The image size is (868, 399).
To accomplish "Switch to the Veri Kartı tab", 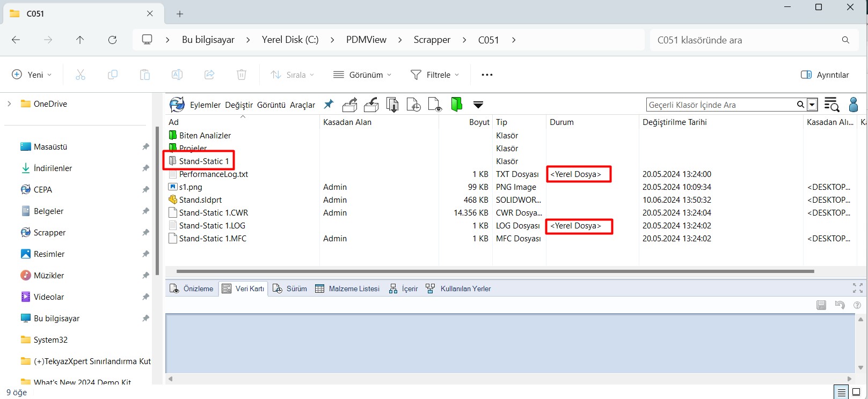I will 243,289.
